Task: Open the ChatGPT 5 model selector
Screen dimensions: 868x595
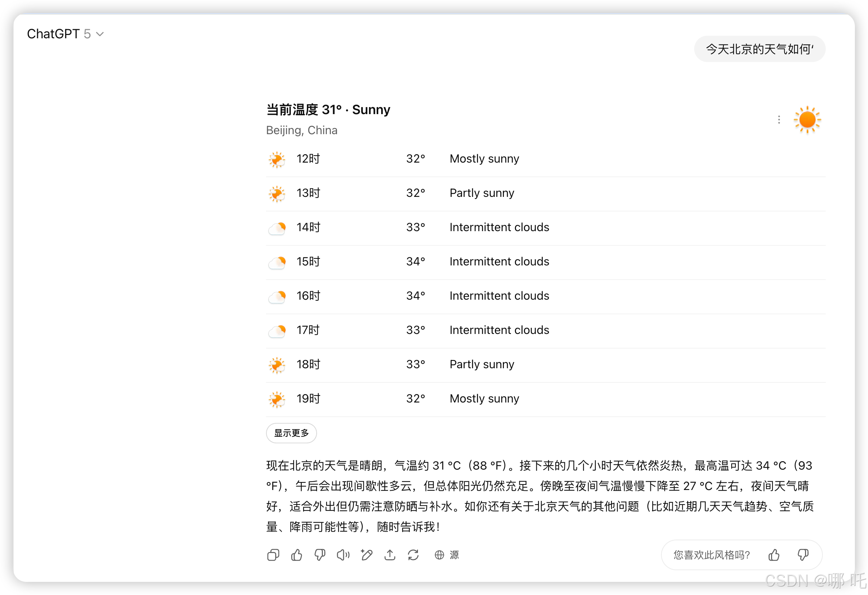Action: click(65, 34)
